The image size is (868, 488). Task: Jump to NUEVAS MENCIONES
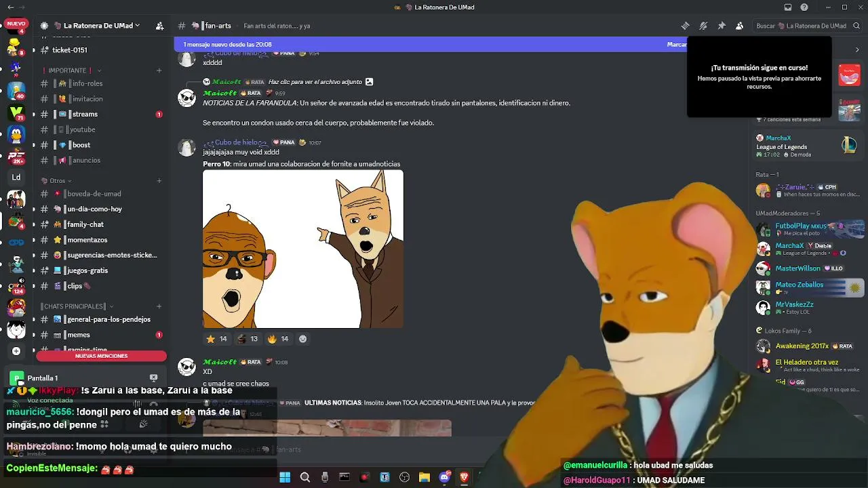101,356
